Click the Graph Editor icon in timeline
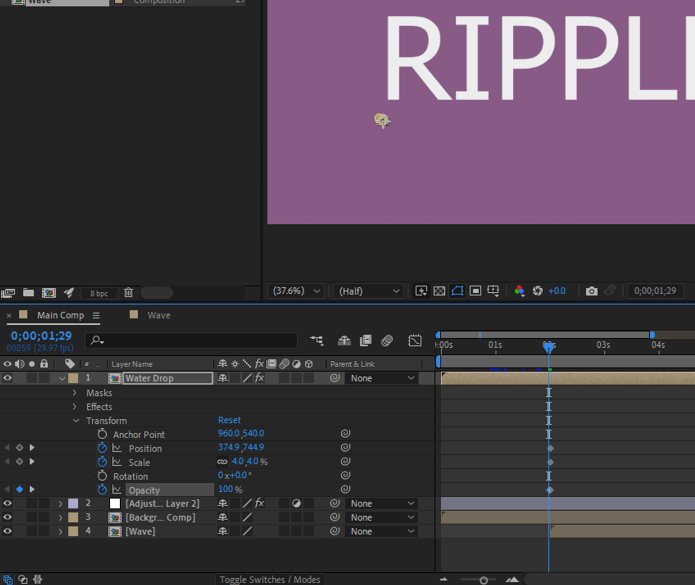 [415, 341]
